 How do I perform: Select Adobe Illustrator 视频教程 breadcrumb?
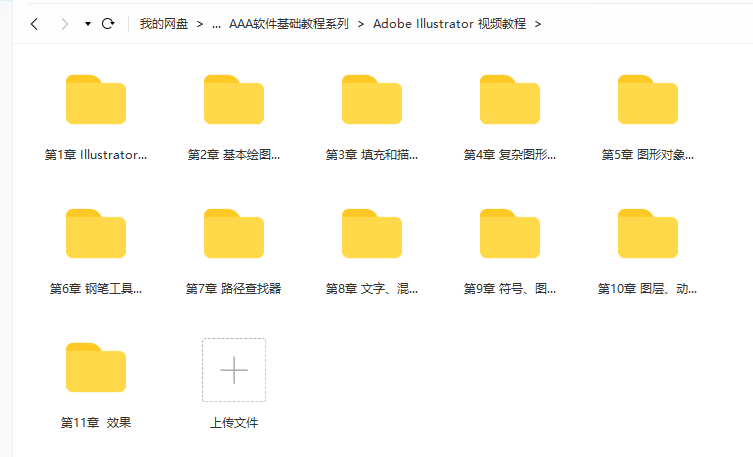tap(449, 24)
